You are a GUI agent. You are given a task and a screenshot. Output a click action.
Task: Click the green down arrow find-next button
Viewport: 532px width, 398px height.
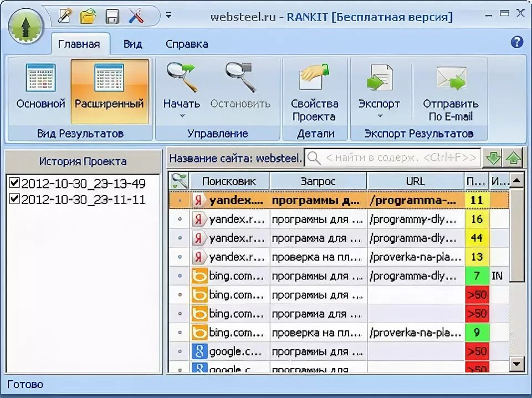[x=493, y=158]
